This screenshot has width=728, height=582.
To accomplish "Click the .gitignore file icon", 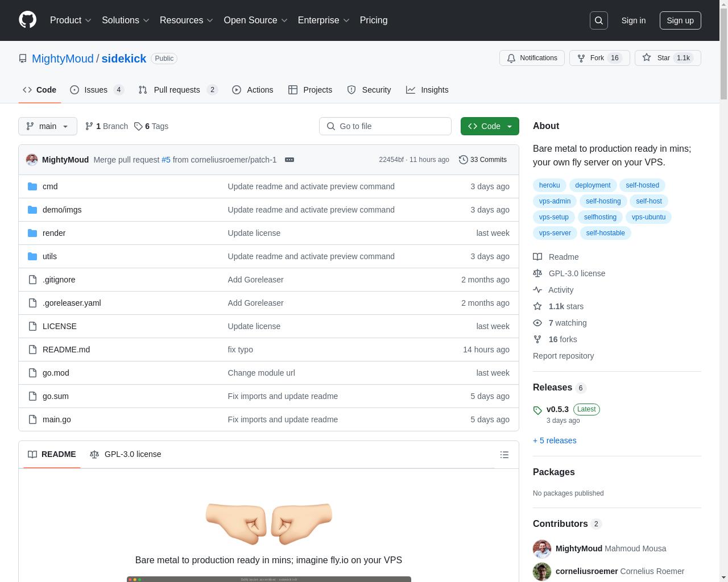I will pos(32,280).
